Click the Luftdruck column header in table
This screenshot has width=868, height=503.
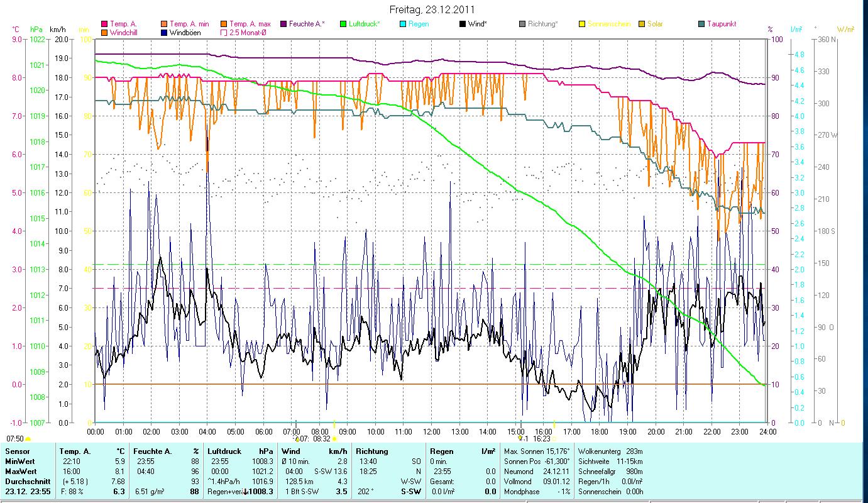click(224, 451)
